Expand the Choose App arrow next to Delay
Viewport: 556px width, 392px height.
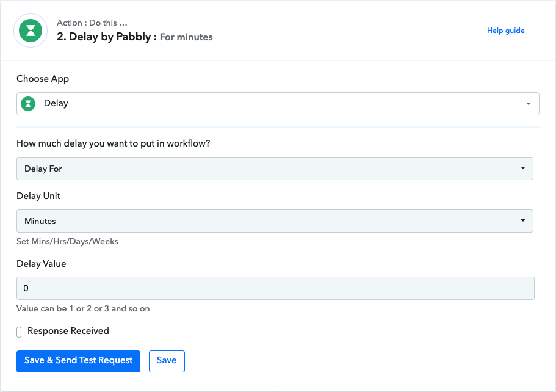point(529,104)
